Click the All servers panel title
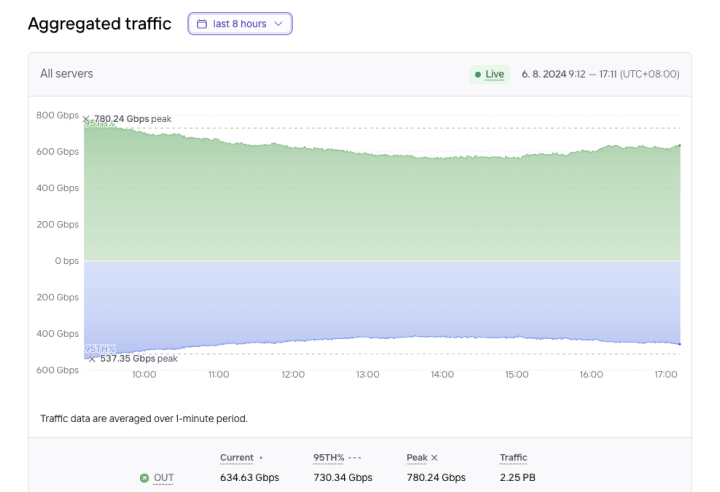Image resolution: width=720 pixels, height=492 pixels. click(x=67, y=74)
